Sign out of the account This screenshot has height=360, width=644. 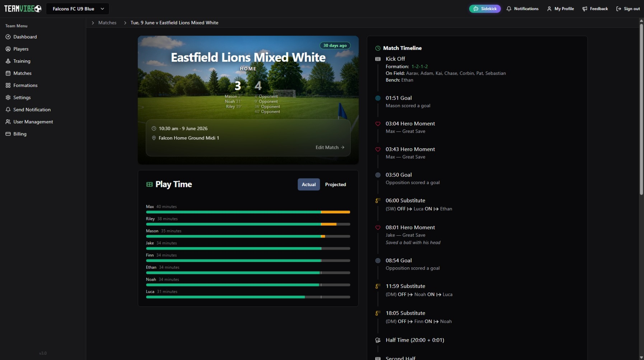[x=628, y=9]
